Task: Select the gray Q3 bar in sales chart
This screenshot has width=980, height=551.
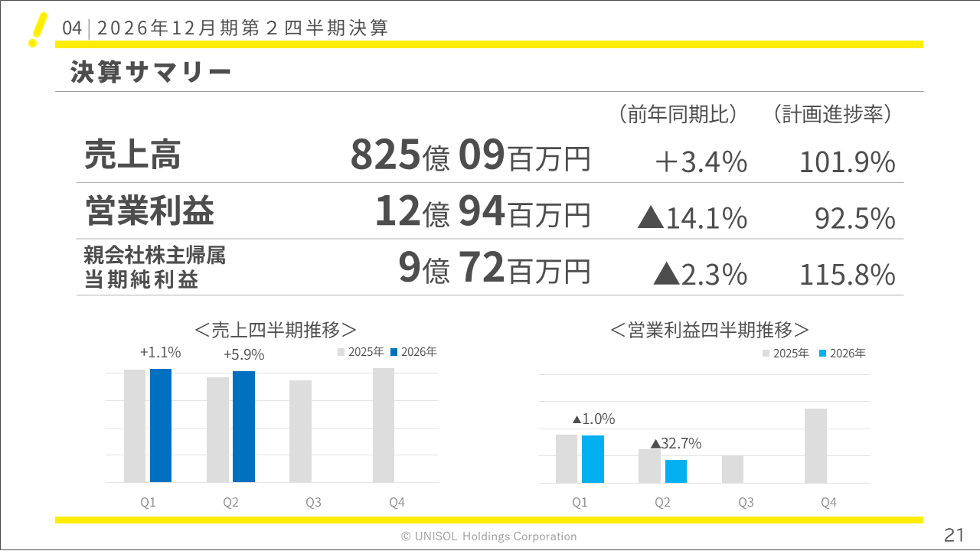Action: [x=301, y=432]
